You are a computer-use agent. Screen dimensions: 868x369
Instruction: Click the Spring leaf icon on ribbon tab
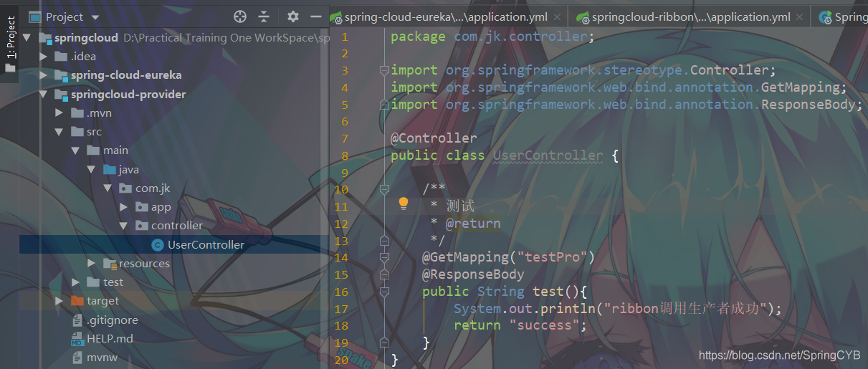pos(583,17)
